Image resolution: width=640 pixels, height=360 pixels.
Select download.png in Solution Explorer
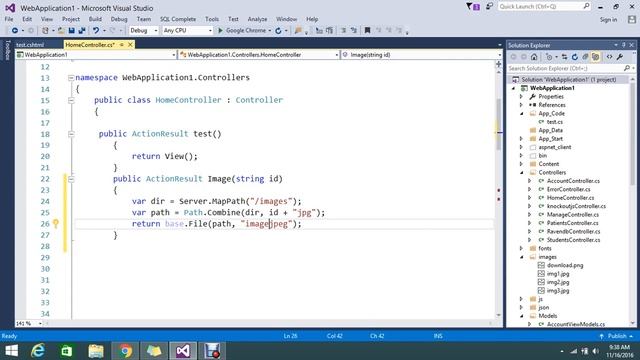[x=565, y=265]
